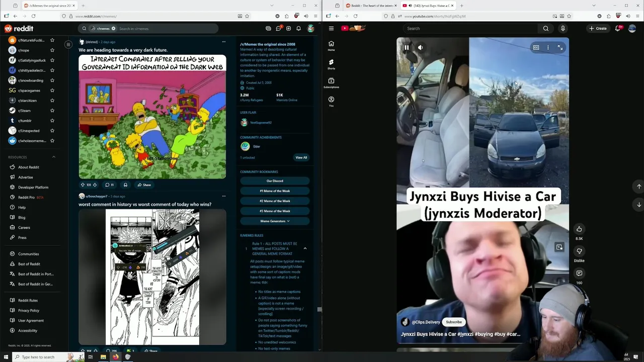Open Reddit user avatar menu
Image resolution: width=644 pixels, height=362 pixels.
(x=311, y=29)
